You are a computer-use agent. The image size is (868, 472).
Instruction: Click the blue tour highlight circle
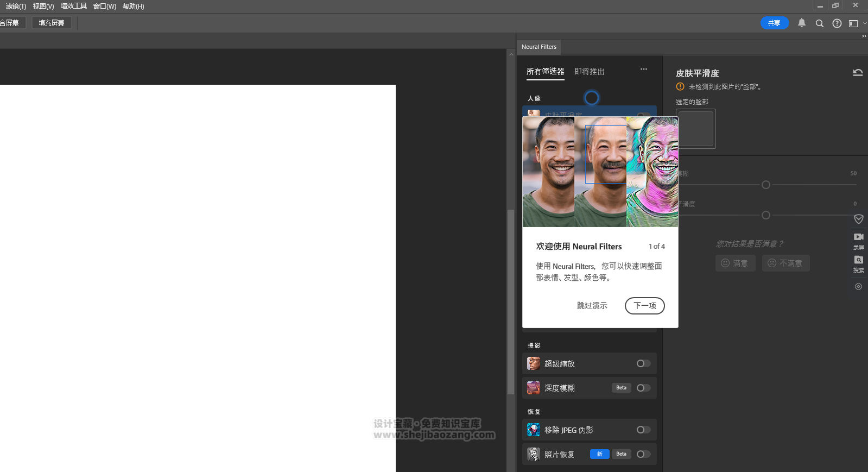[592, 98]
